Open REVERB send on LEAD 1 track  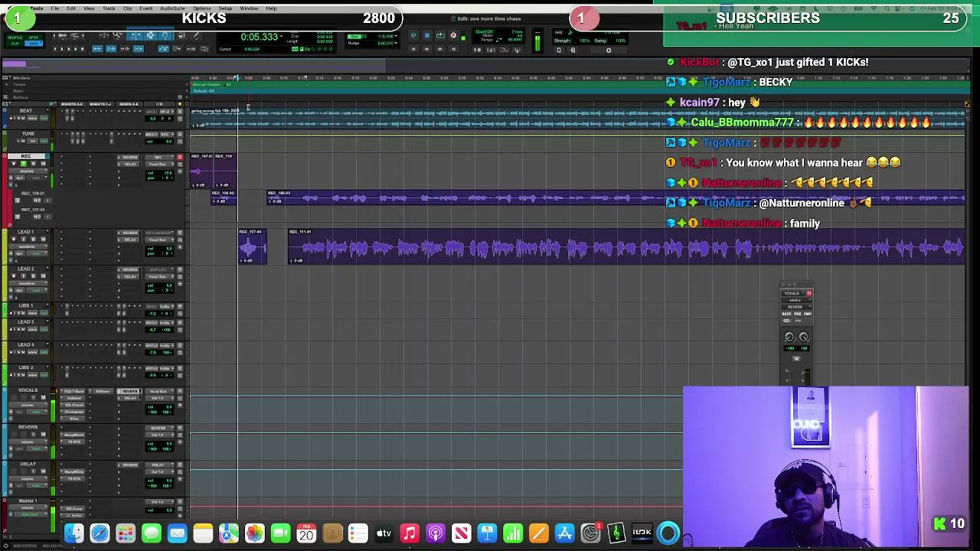129,233
